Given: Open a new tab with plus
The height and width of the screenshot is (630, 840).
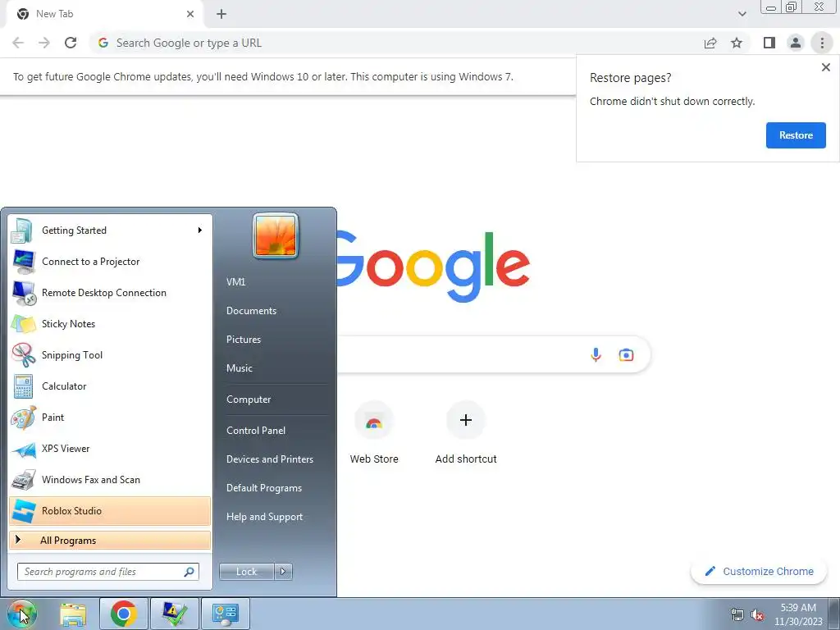Looking at the screenshot, I should pos(221,14).
